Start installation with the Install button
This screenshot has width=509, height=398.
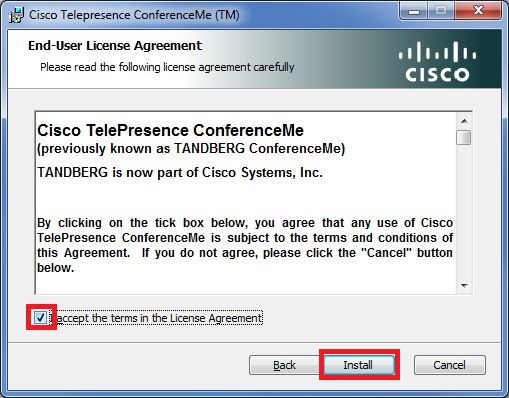click(358, 365)
